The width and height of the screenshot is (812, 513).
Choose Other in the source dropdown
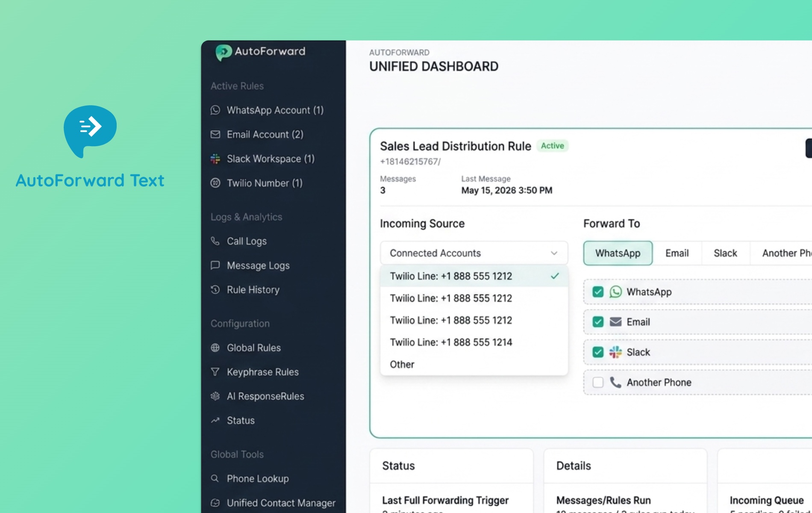(474, 365)
